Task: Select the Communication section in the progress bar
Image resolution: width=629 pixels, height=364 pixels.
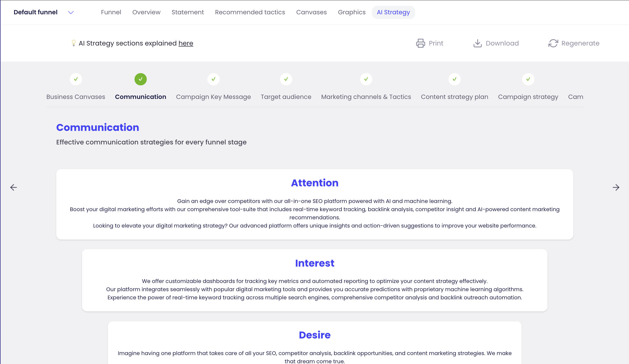Action: (140, 97)
